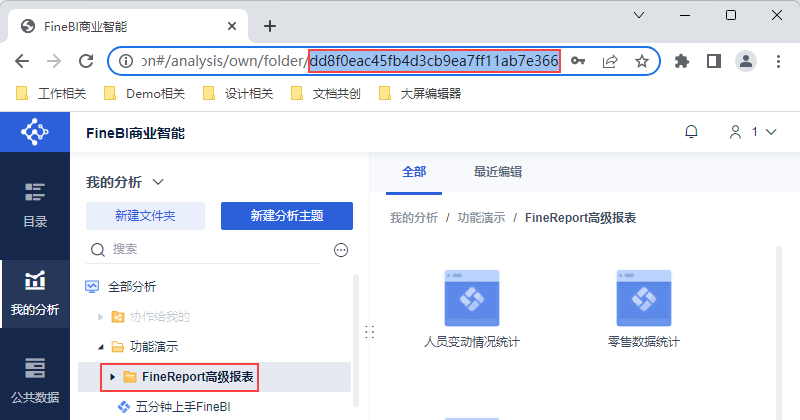Image resolution: width=800 pixels, height=420 pixels.
Task: Go forward in browser
Action: 54,61
